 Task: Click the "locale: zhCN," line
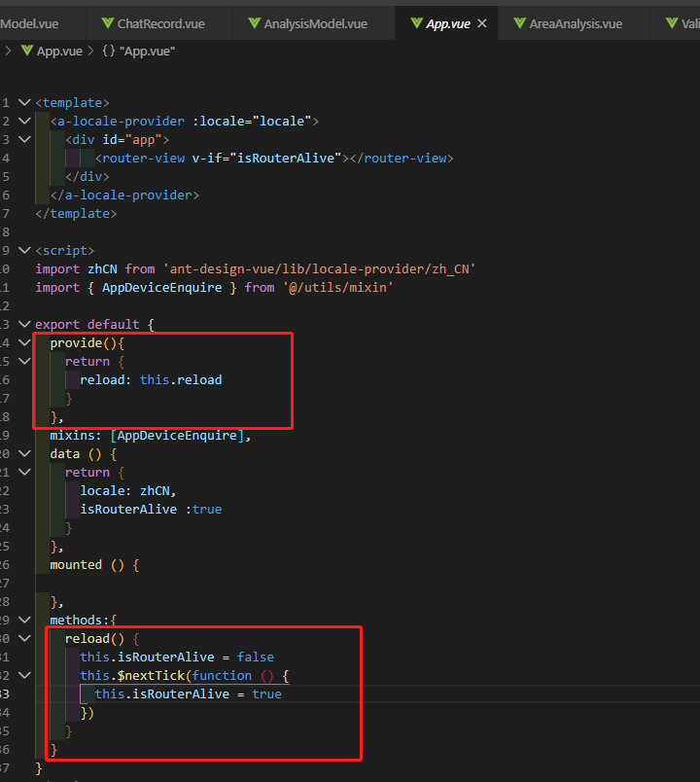pyautogui.click(x=128, y=491)
